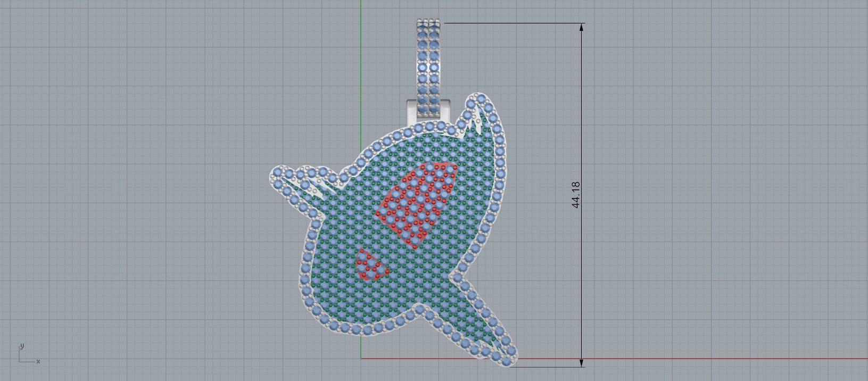Image resolution: width=868 pixels, height=381 pixels.
Task: Click the vertical dimension line
Action: [x=581, y=195]
